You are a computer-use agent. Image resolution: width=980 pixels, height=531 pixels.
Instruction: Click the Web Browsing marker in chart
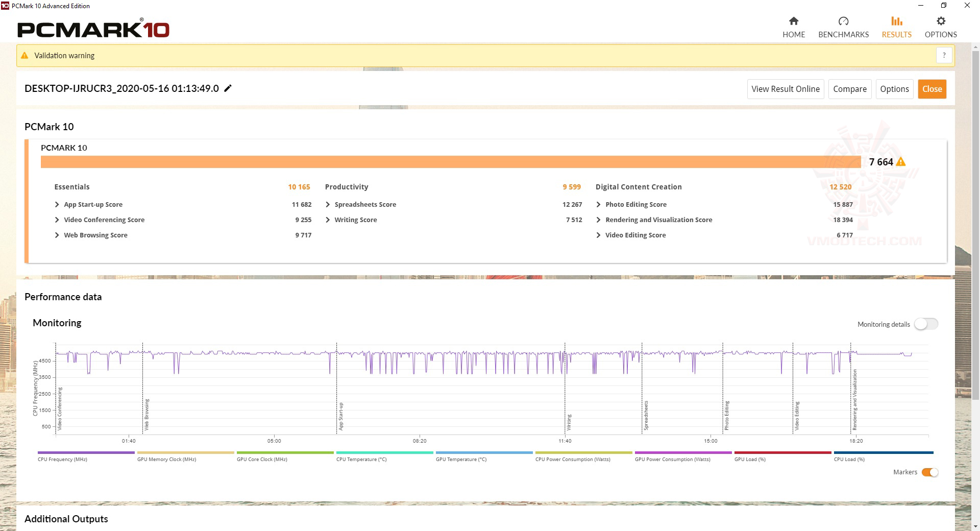[146, 414]
